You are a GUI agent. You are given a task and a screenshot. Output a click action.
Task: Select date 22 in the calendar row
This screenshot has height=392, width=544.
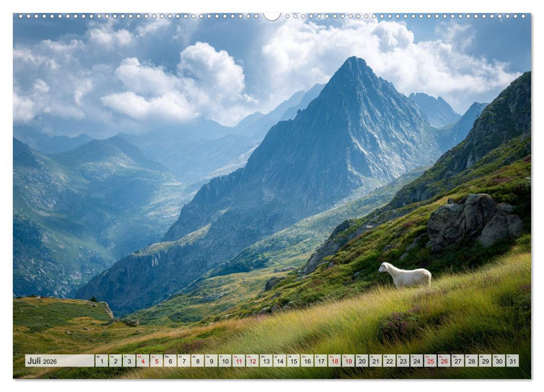[x=389, y=361]
